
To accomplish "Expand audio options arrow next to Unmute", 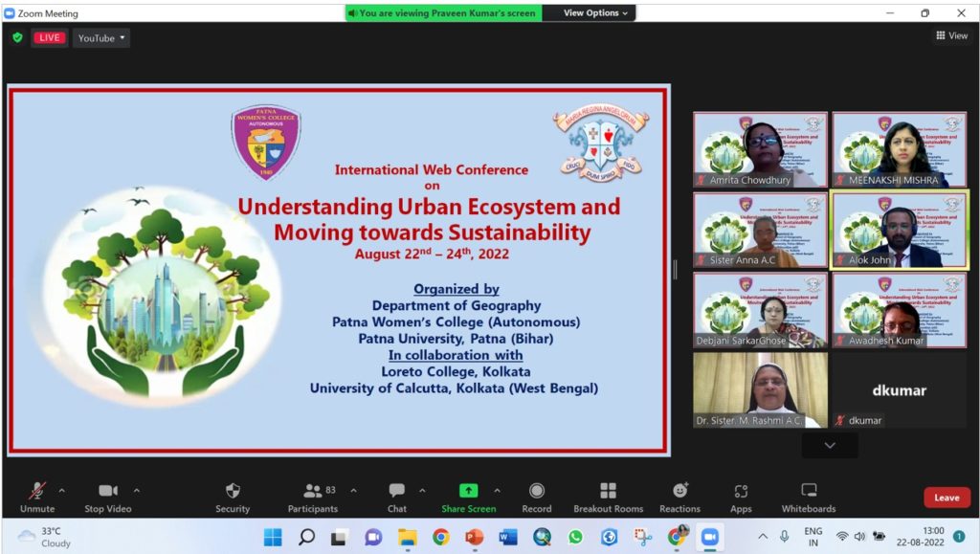I will click(62, 491).
